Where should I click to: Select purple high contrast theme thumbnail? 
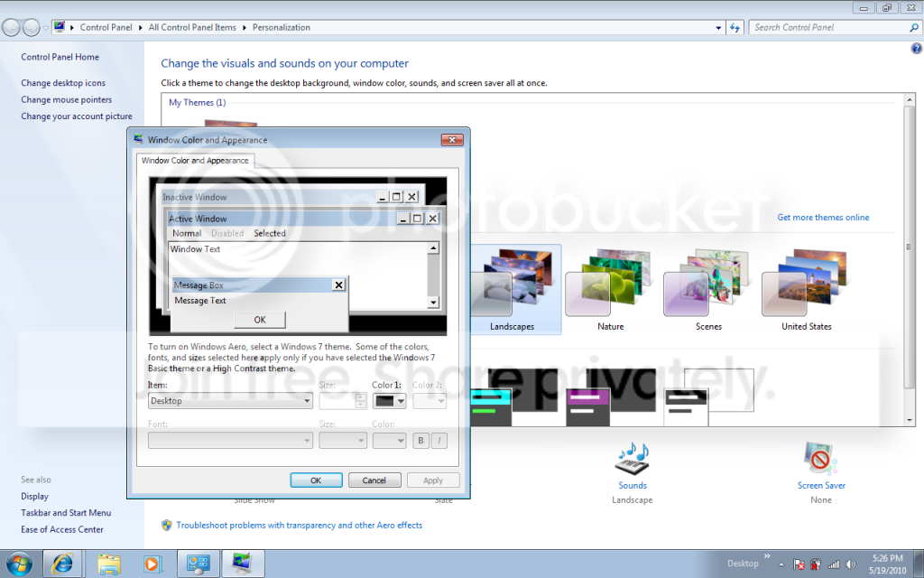[611, 397]
